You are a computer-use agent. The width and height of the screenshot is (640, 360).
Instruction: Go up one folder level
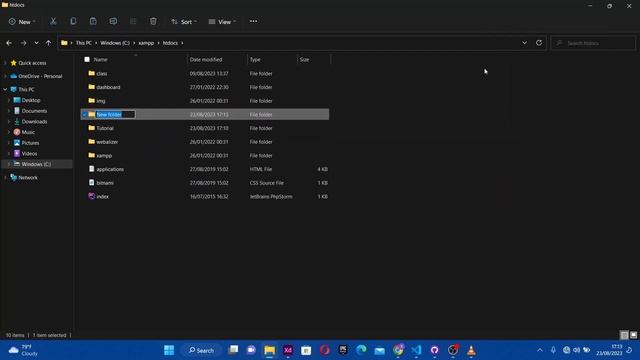49,43
